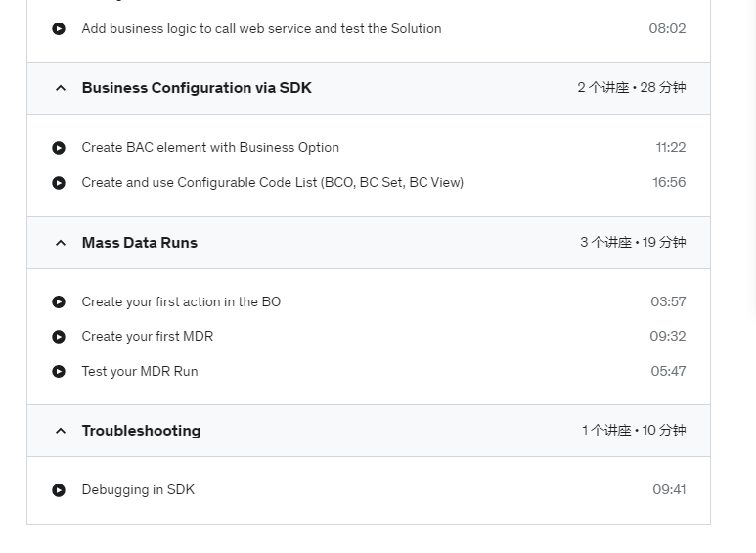Open Create your first MDR lecture title
Viewport: 756px width, 553px height.
pyautogui.click(x=147, y=336)
